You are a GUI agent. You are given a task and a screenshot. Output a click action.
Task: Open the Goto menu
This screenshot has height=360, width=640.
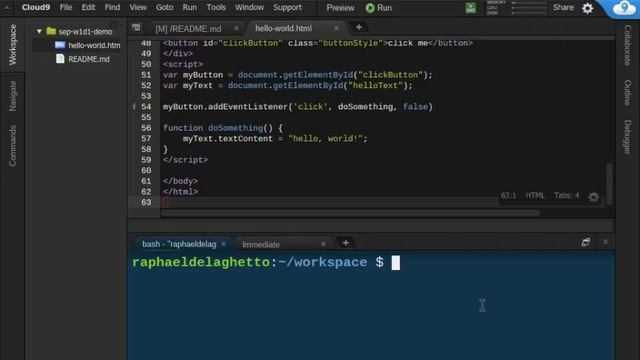click(x=164, y=7)
